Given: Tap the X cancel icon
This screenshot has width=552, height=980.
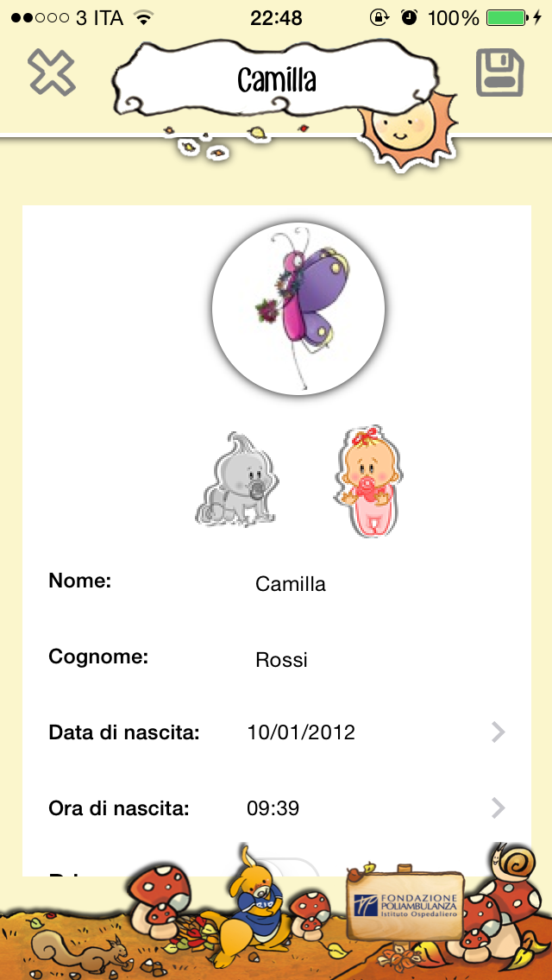Looking at the screenshot, I should (x=52, y=73).
